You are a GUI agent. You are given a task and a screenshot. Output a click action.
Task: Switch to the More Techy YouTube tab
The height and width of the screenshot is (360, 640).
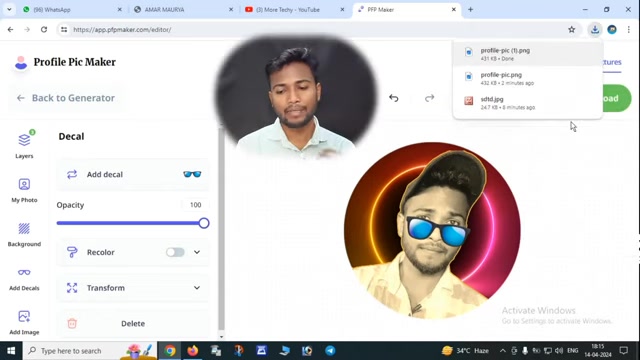[295, 9]
